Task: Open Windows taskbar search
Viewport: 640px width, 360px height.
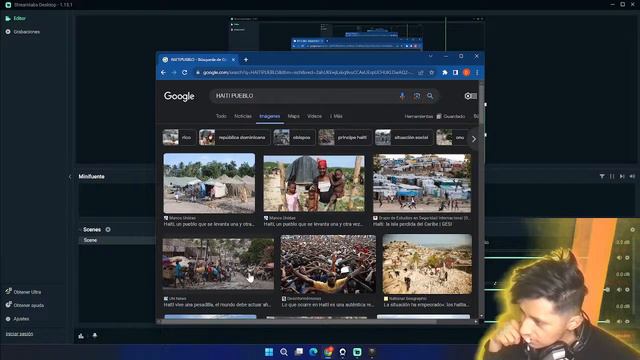Action: click(284, 352)
